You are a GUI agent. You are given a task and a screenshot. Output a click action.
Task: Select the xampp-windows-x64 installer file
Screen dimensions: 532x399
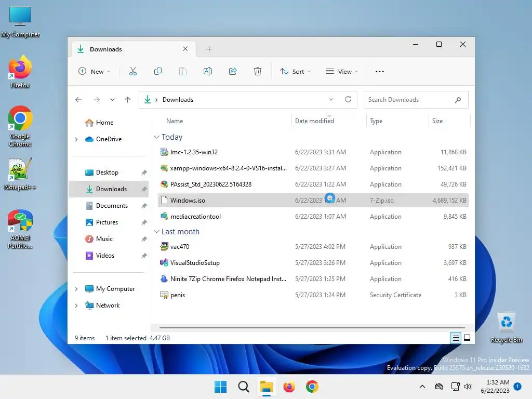(313, 168)
